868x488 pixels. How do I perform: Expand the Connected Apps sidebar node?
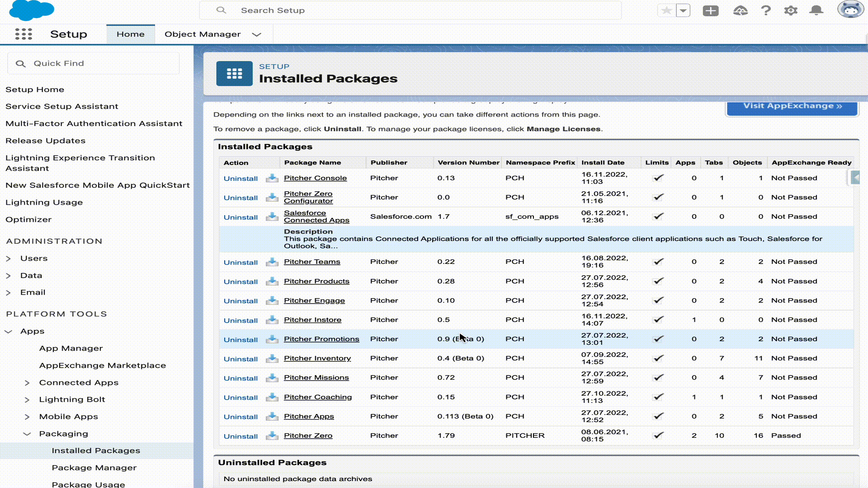tap(27, 383)
